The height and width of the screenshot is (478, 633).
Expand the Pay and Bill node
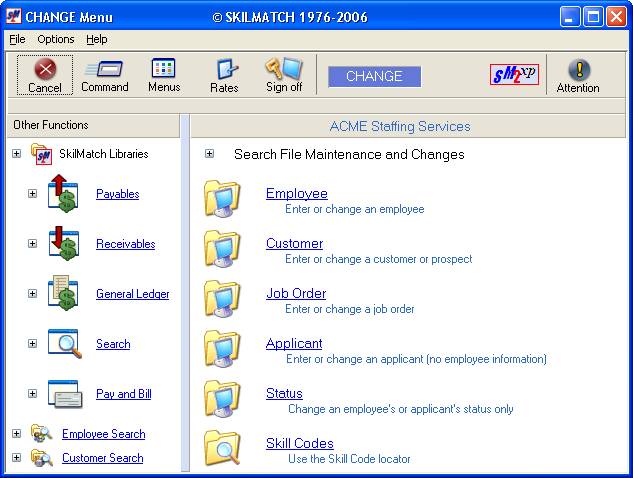(33, 394)
